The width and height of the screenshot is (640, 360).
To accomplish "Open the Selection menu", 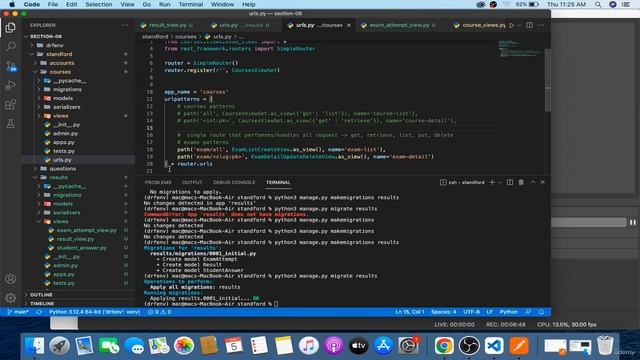I will [x=98, y=4].
